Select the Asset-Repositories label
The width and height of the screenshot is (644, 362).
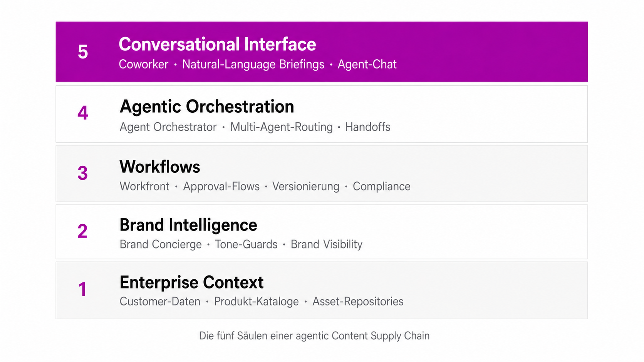pyautogui.click(x=358, y=302)
